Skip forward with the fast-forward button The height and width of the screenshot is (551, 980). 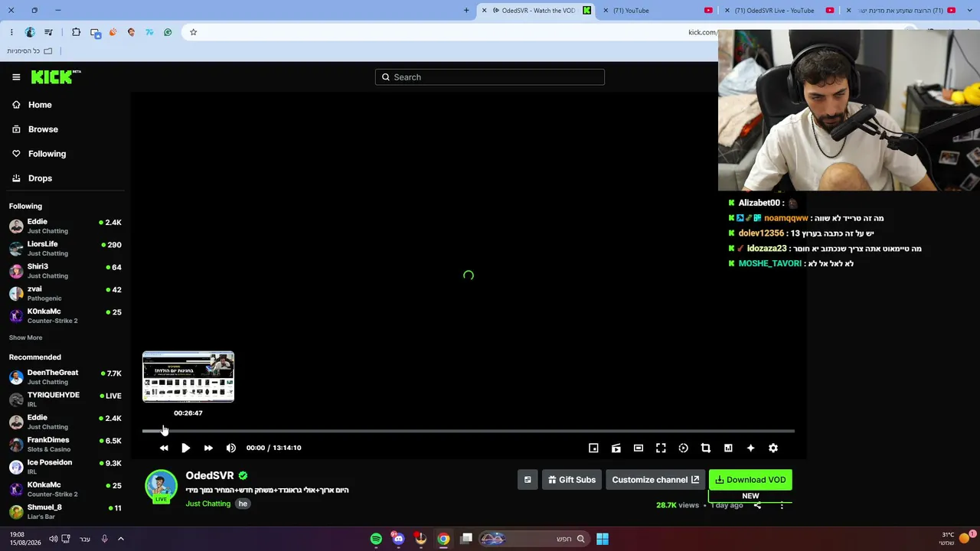(208, 448)
